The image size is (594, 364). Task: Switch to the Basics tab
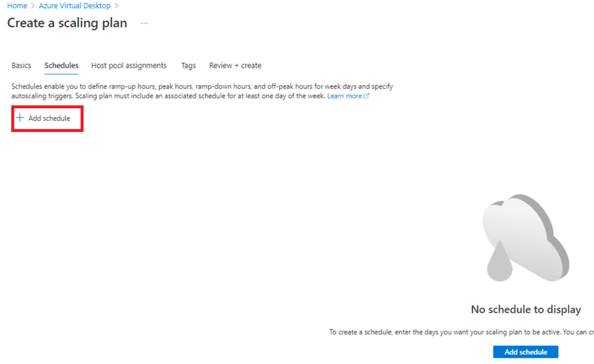pyautogui.click(x=21, y=65)
